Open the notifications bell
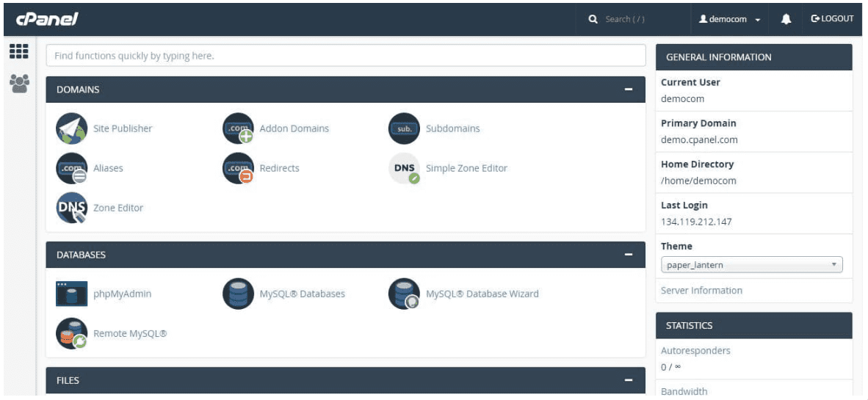The width and height of the screenshot is (868, 400). (x=786, y=19)
